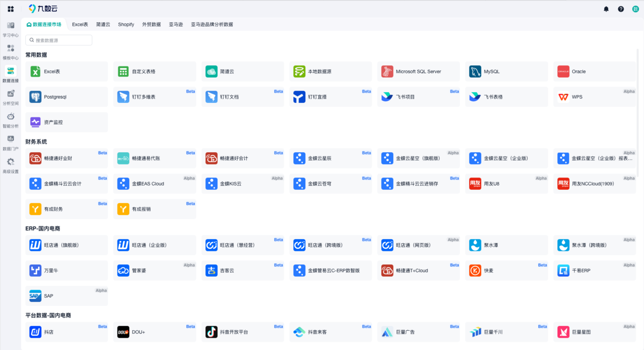Open the 金蝶管易云C-ERP数智版 connector

[x=331, y=271]
